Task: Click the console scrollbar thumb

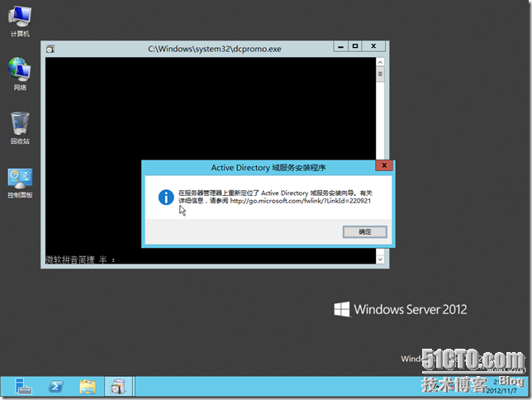Action: pos(380,74)
